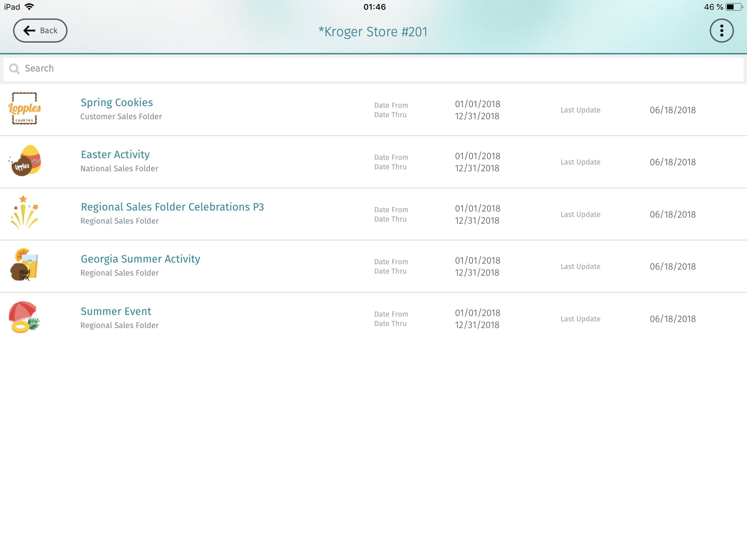Tap the *Kroger Store #201 title
This screenshot has height=560, width=747.
click(x=373, y=32)
